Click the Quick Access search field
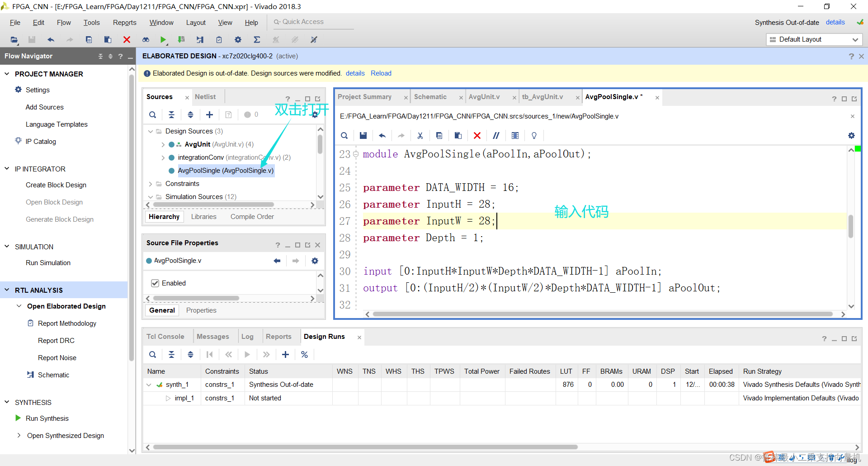Screen dimensions: 868x466 pyautogui.click(x=313, y=22)
